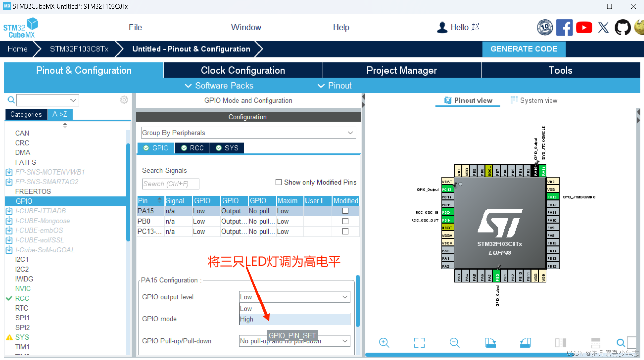The image size is (644, 360).
Task: Open the Group By Peripherals dropdown
Action: 248,133
